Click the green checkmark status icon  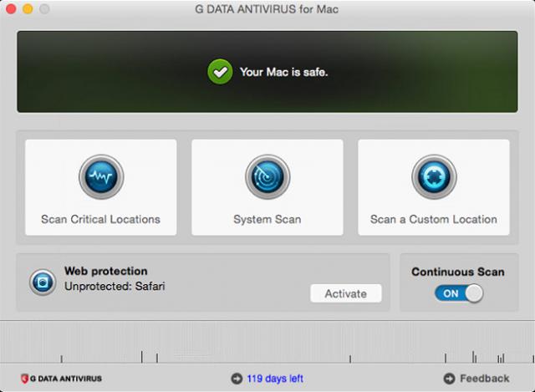[220, 72]
